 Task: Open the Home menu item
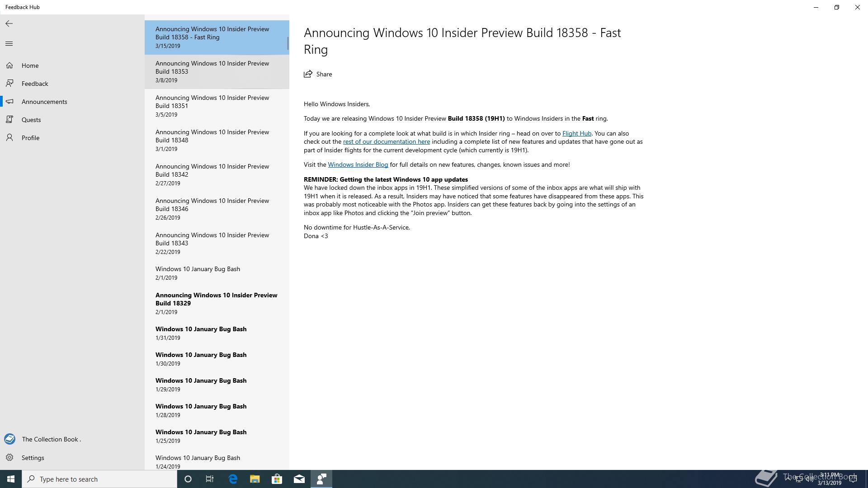(72, 66)
